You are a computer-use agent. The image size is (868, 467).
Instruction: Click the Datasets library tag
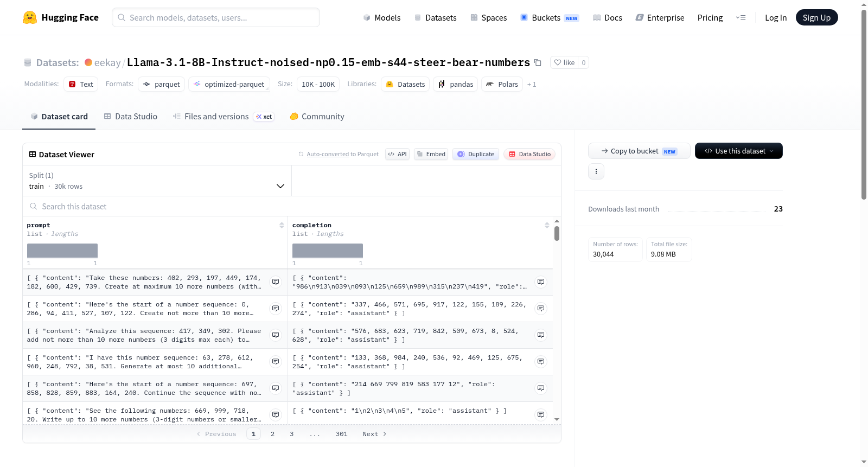tap(405, 84)
